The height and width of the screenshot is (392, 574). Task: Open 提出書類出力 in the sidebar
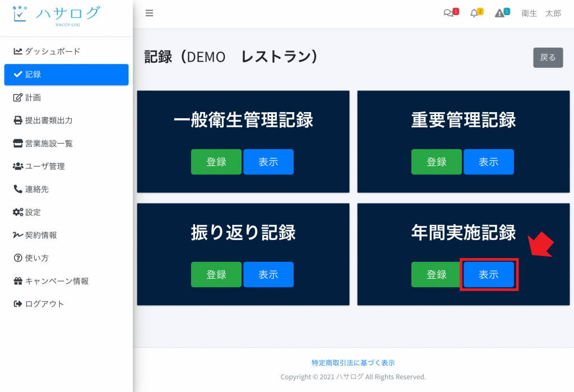point(66,120)
